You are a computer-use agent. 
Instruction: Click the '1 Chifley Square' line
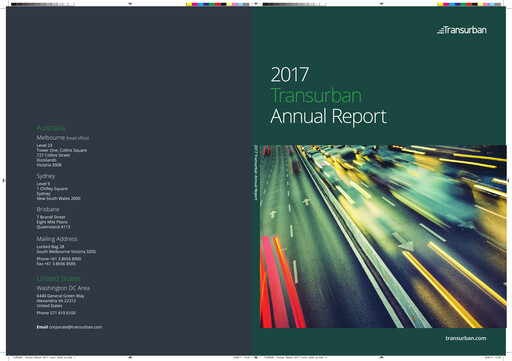pyautogui.click(x=52, y=189)
